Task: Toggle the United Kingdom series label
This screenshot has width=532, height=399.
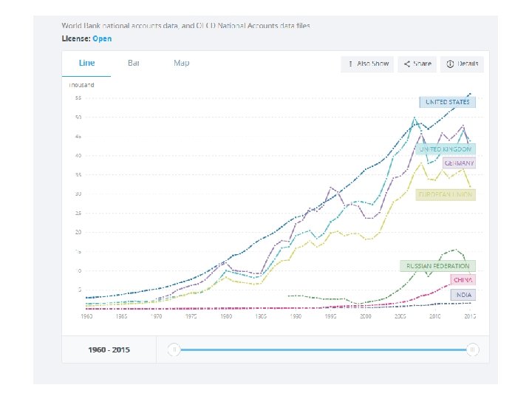Action: [x=446, y=149]
